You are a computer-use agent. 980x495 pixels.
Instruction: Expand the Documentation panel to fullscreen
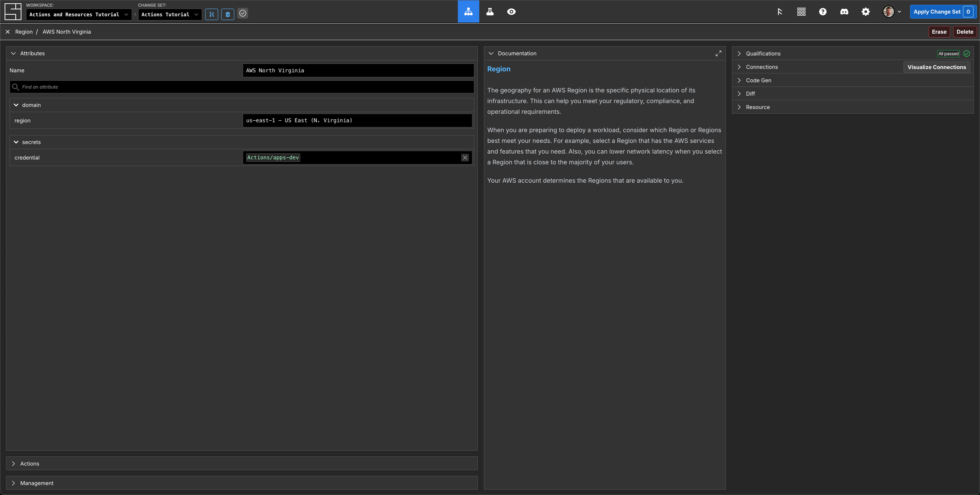[x=718, y=53]
